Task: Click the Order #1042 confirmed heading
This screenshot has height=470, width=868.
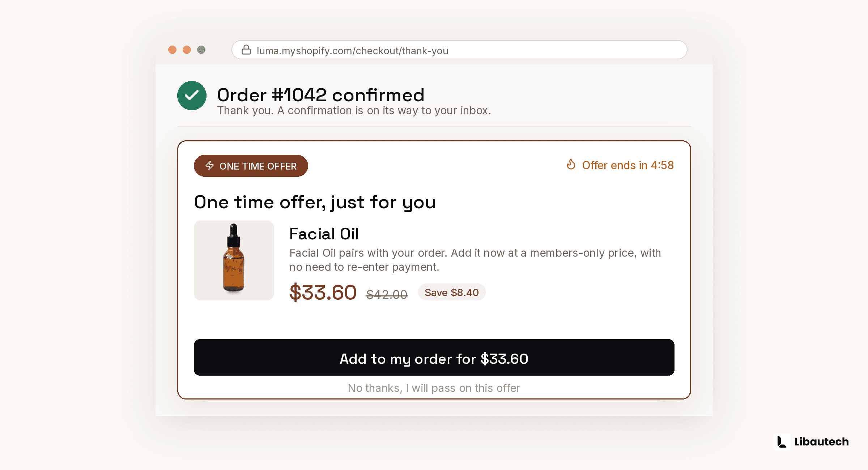Action: tap(321, 95)
